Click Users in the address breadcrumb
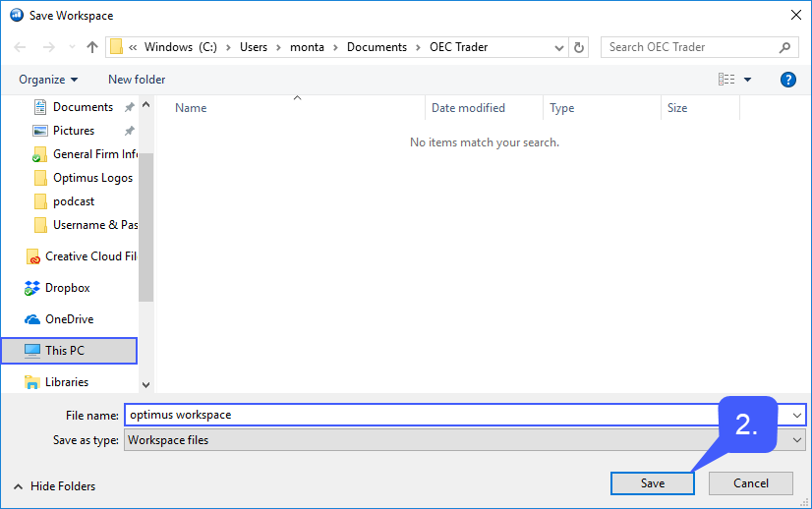812x509 pixels. click(254, 47)
